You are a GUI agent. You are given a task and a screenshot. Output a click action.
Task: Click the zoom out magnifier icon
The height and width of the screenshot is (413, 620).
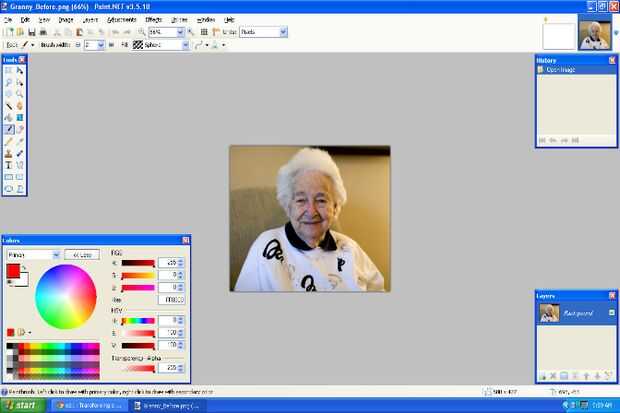[141, 32]
